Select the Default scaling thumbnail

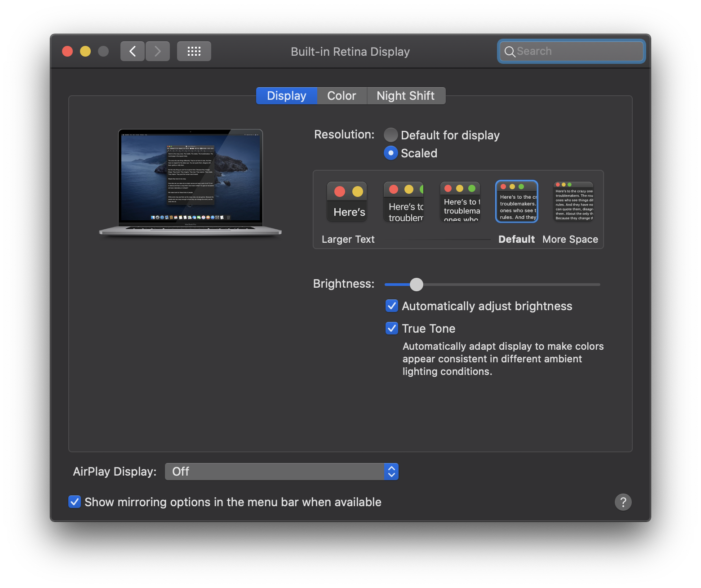click(517, 201)
